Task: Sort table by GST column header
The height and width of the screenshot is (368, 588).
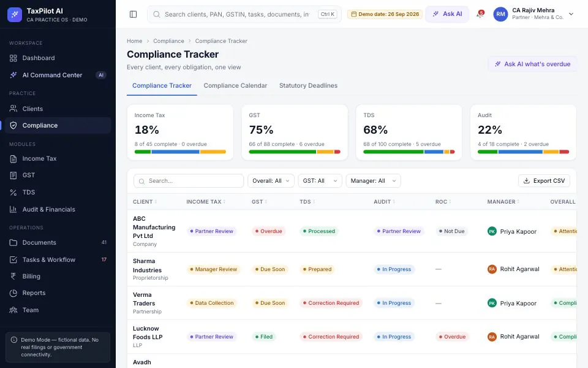Action: 259,202
